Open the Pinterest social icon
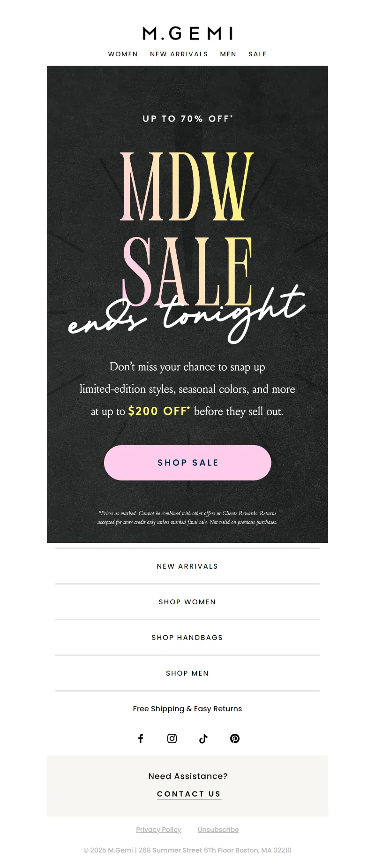 235,739
